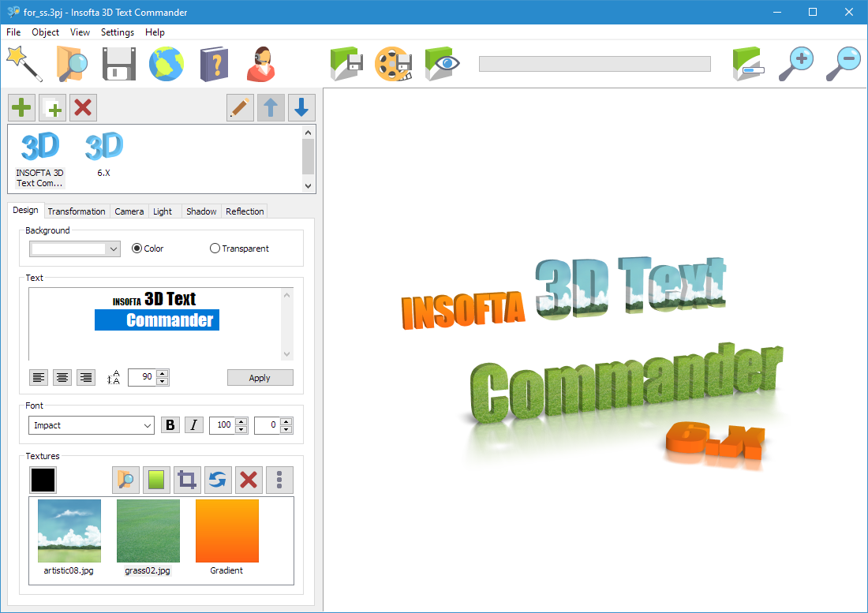Open more texture options dots button
The width and height of the screenshot is (868, 613).
[279, 480]
